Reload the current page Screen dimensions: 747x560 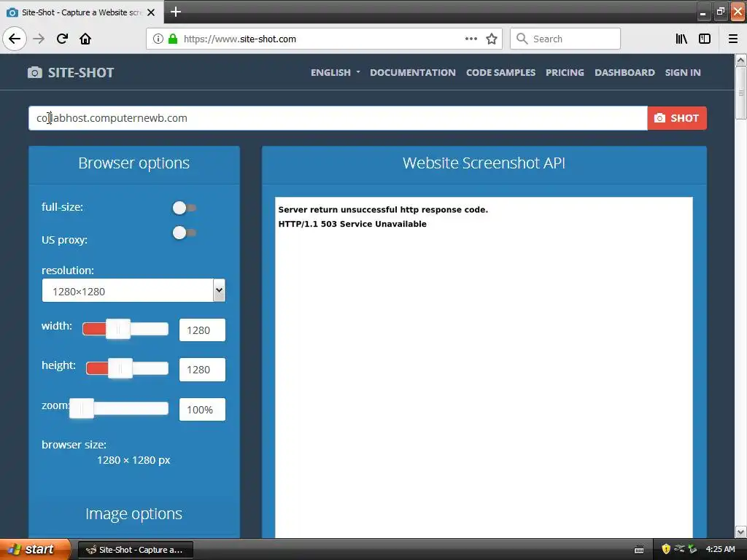pos(62,39)
